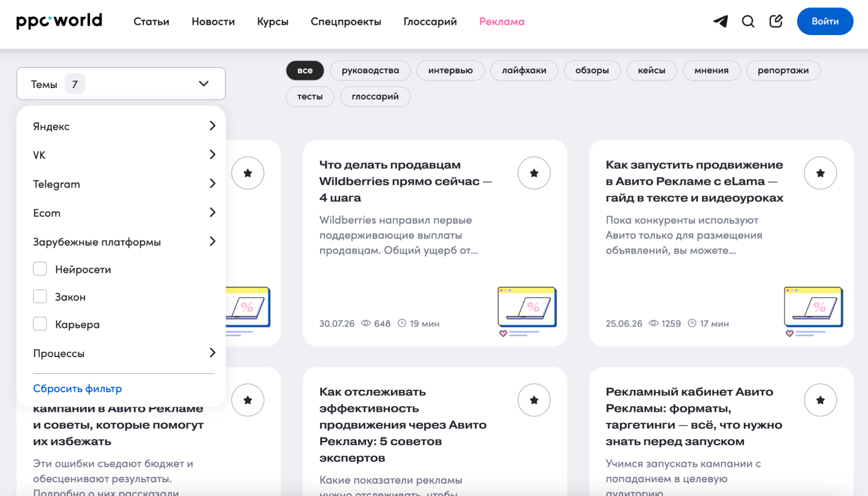Open article Как запустить продвижение в Авито Рекламе
This screenshot has width=868, height=496.
coord(694,181)
